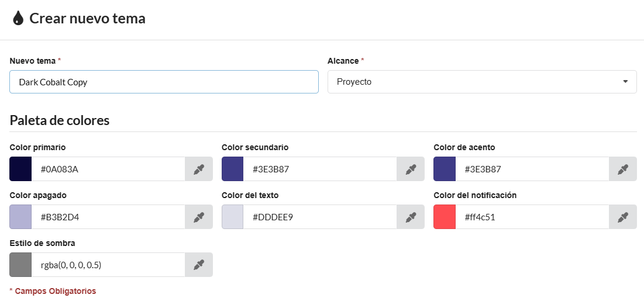Edit the #B3B2D4 muted color value
The height and width of the screenshot is (305, 644).
coord(108,217)
